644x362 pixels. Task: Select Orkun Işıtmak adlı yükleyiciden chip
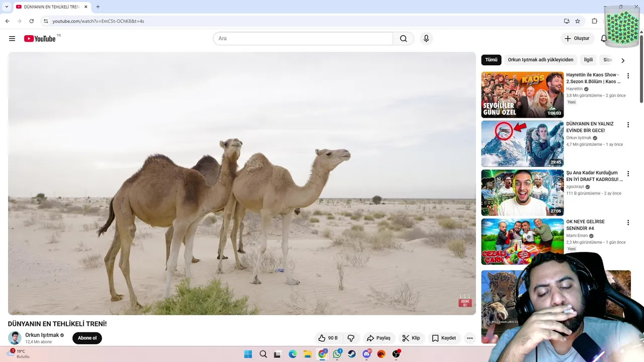540,60
